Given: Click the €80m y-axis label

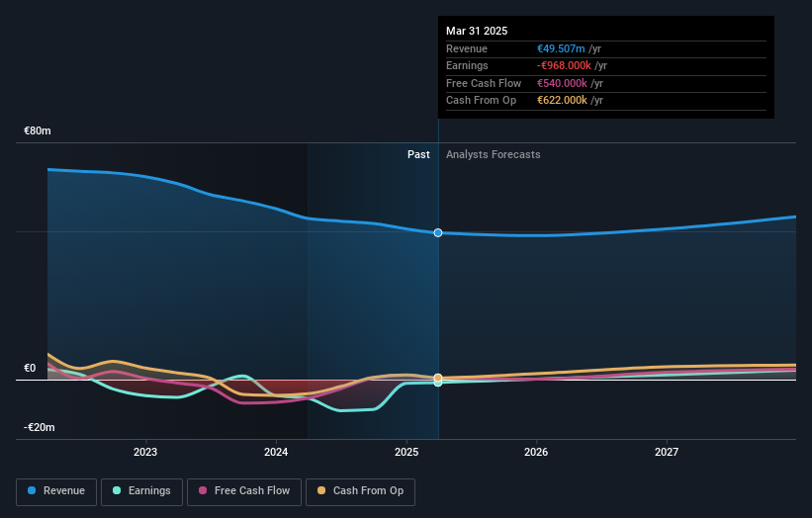Looking at the screenshot, I should click(x=38, y=130).
